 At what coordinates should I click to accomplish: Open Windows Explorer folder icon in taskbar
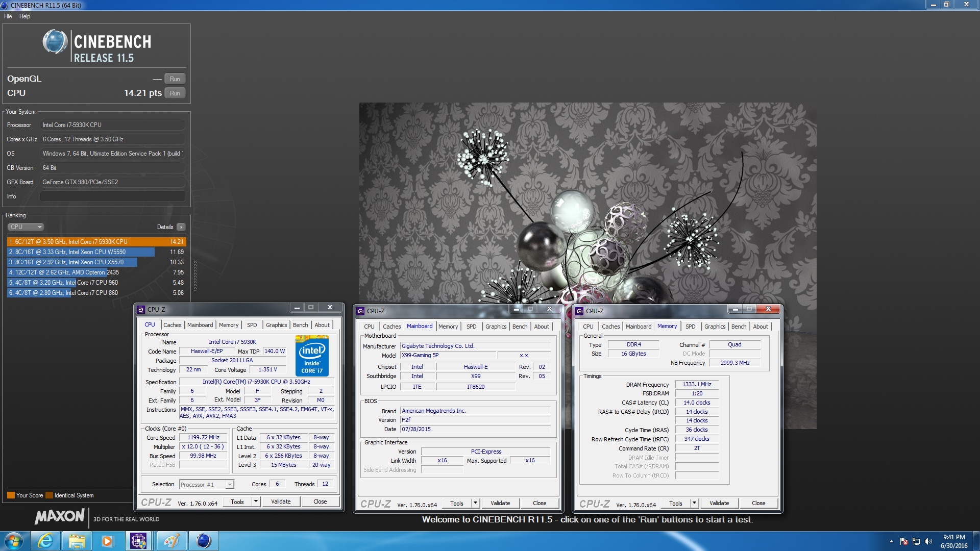[x=77, y=541]
